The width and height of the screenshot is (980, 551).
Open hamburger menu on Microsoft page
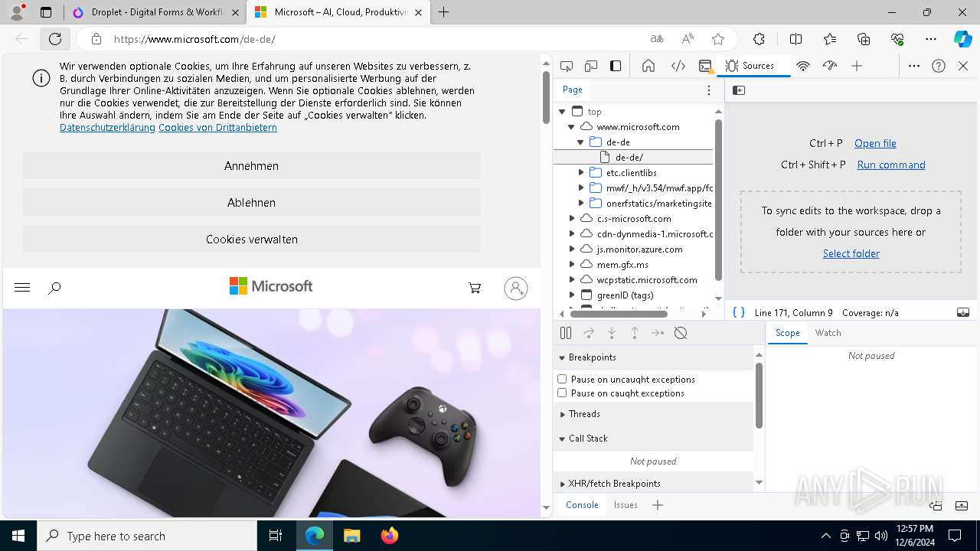[x=22, y=288]
